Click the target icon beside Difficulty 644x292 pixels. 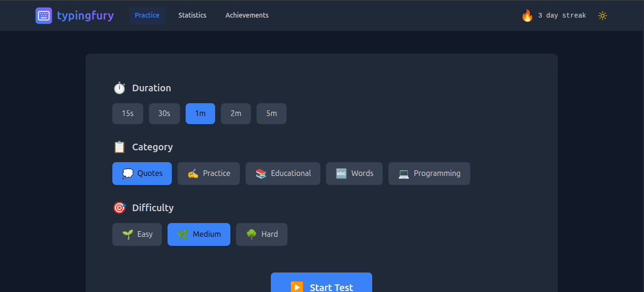pos(119,208)
